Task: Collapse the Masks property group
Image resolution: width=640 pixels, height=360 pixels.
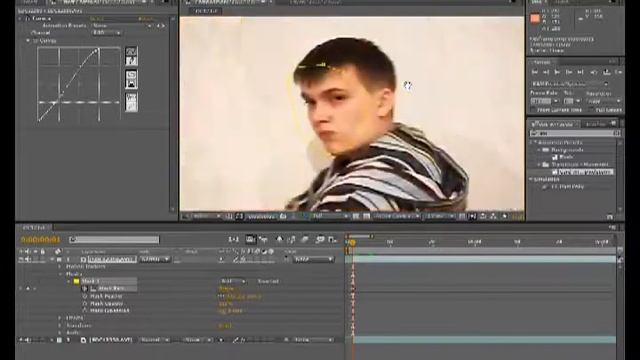Action: click(x=60, y=274)
